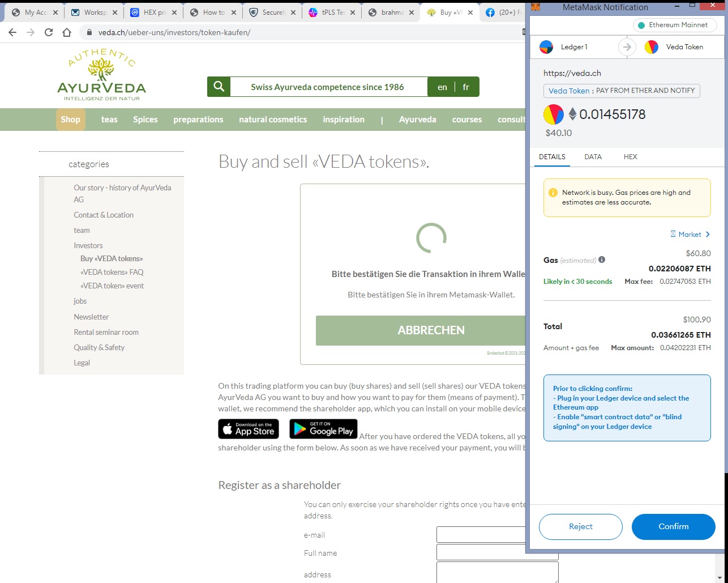Reload the page with the refresh icon
Viewport: 728px width, 583px height.
pos(49,32)
